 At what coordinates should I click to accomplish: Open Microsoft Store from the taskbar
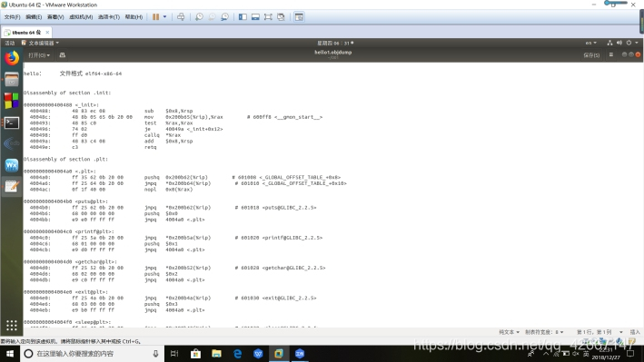pos(195,354)
